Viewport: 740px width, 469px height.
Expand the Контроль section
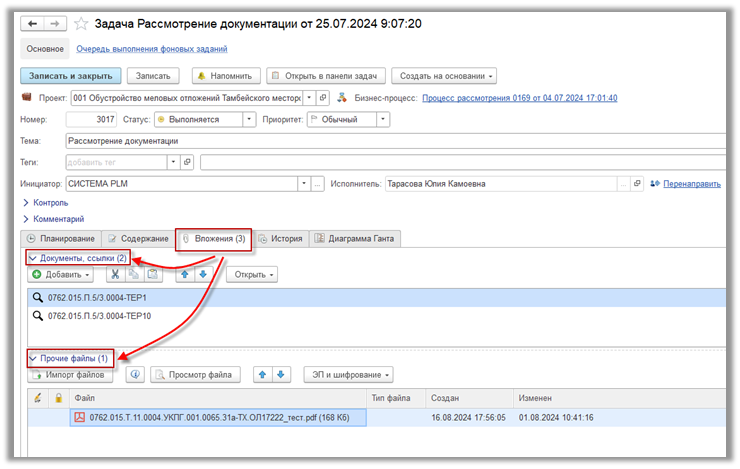46,202
